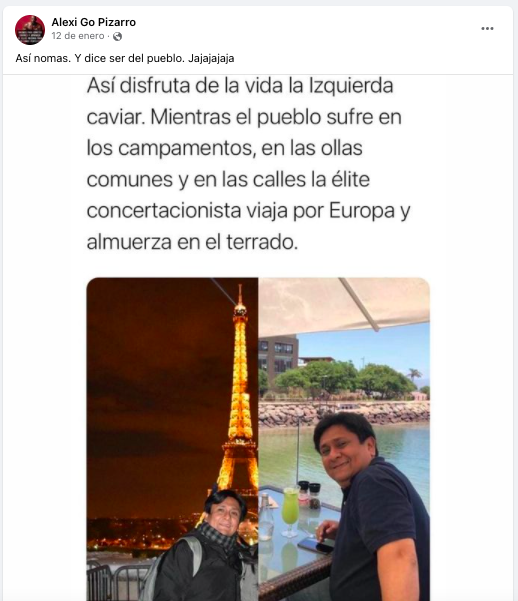
Task: Open the 12 de enero timestamp link
Action: click(78, 36)
